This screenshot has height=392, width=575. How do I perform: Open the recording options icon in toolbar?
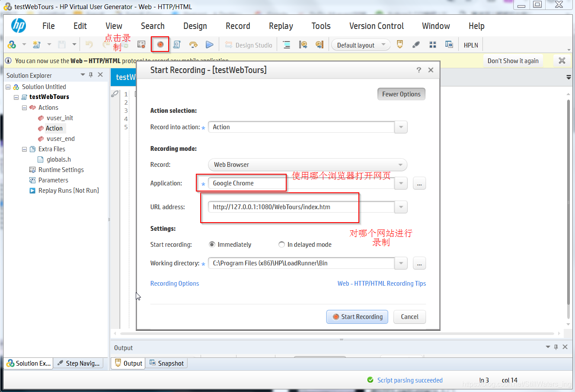coord(141,45)
